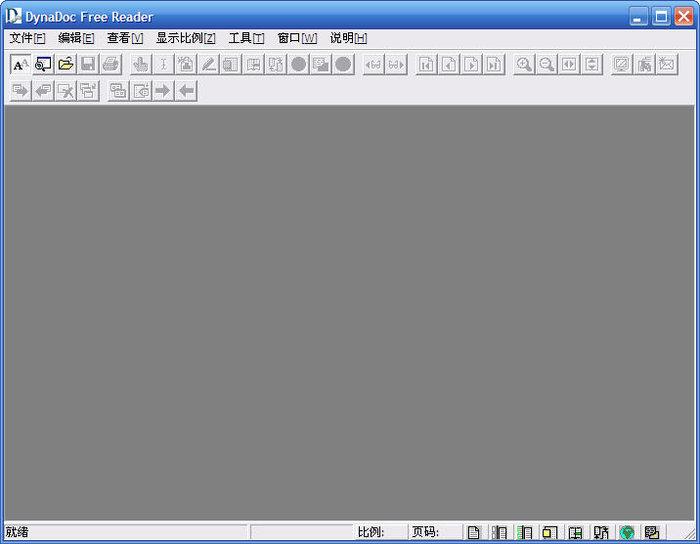Click the printer icon in the toolbar
The image size is (700, 544).
(x=111, y=65)
